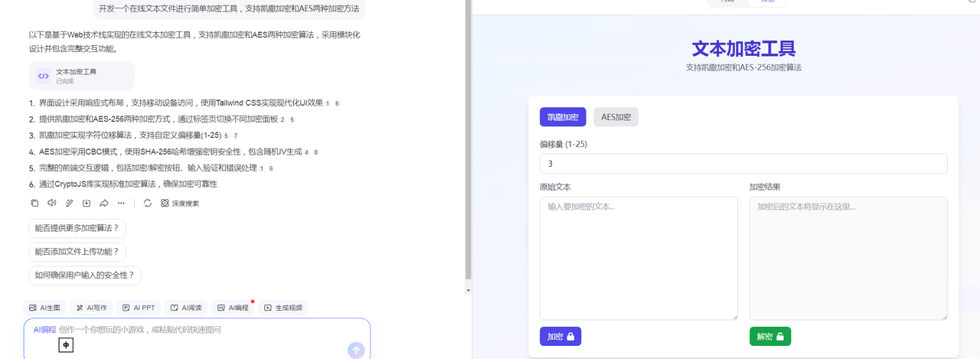Screen dimensions: 980x359
Task: Select suggestion 如何确保用户输入的安全性？
Action: click(85, 276)
